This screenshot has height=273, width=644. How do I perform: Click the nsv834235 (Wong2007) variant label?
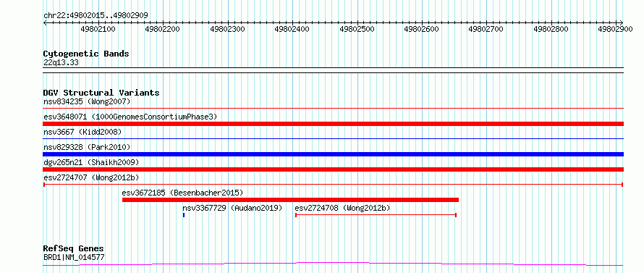87,101
